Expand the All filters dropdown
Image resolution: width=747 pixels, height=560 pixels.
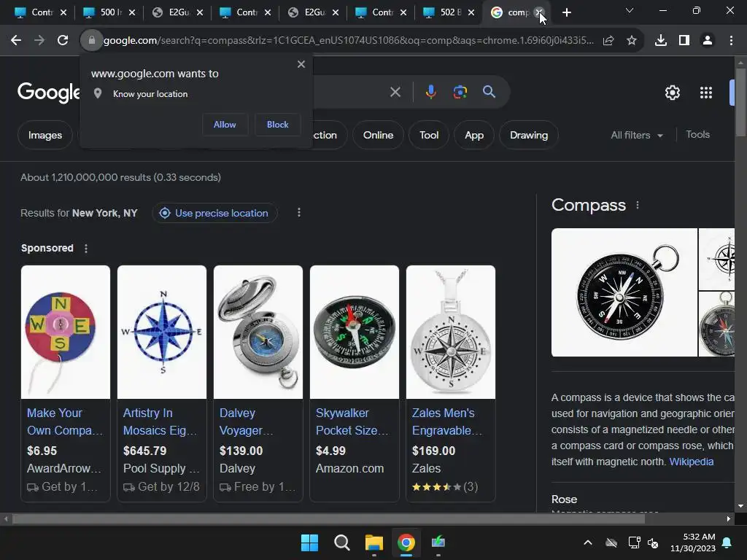tap(637, 135)
